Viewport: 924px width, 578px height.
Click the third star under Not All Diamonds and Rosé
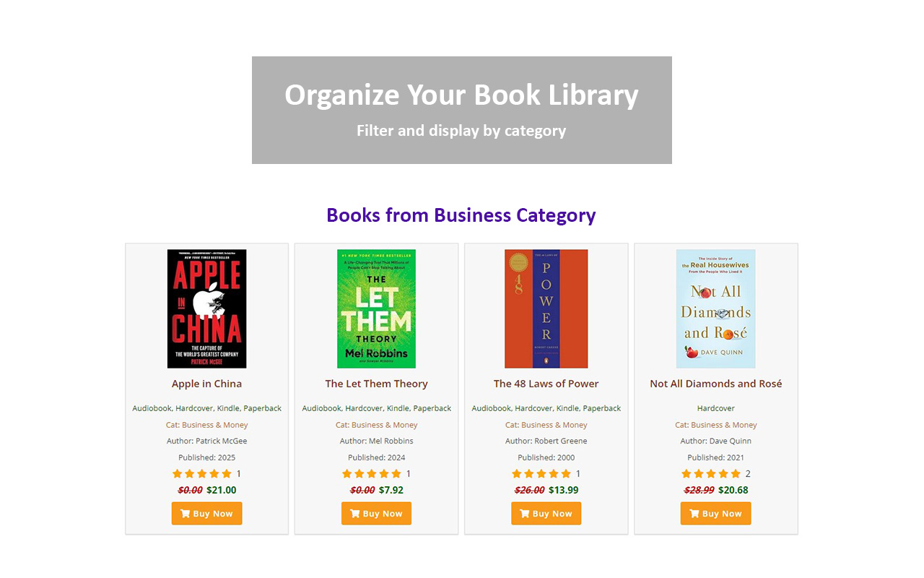(711, 473)
